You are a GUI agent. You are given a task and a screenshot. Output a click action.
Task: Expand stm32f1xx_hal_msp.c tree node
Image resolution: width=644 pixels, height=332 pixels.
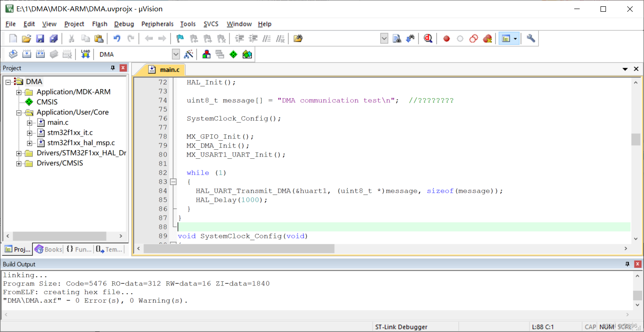coord(30,143)
